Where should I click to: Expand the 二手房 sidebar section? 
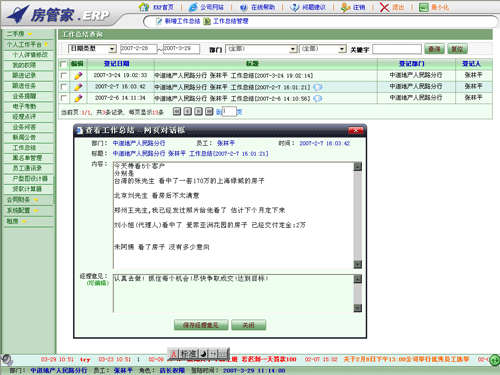click(19, 34)
